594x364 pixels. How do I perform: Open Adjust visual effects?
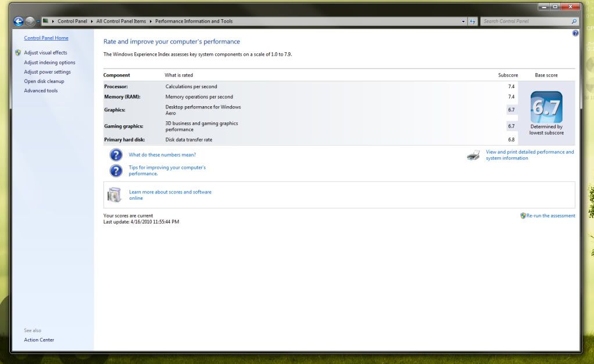point(45,53)
